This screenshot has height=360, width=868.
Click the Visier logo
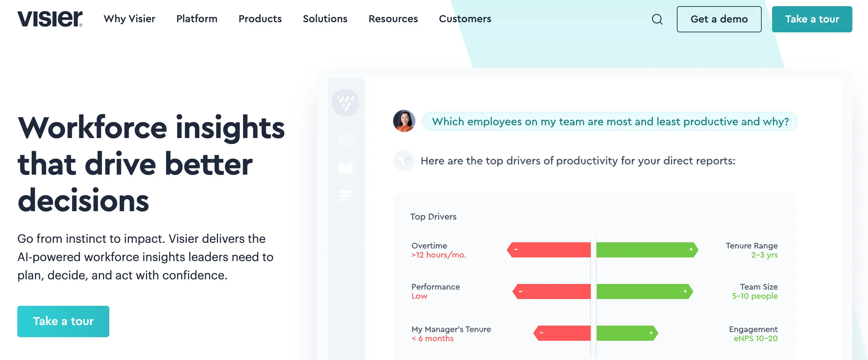click(50, 19)
